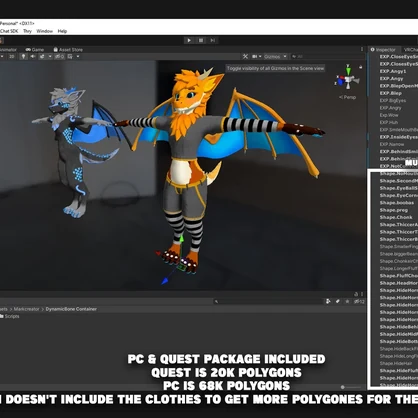Click the favorites star icon in Project panel
The image size is (418, 418).
coord(347,301)
